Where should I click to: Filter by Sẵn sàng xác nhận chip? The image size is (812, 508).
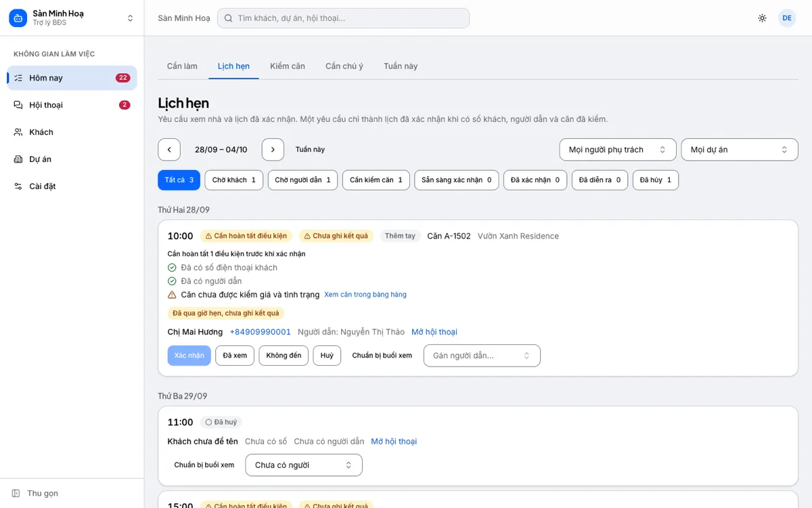[457, 180]
